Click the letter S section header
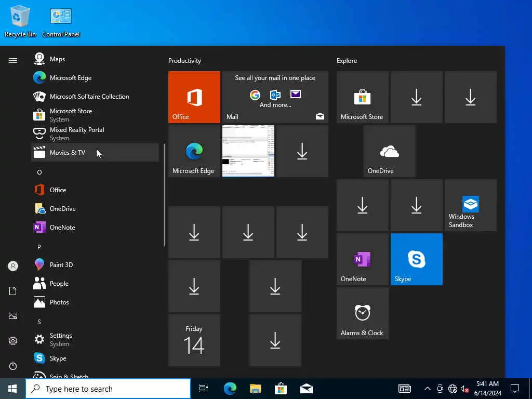532x399 pixels. (x=39, y=322)
